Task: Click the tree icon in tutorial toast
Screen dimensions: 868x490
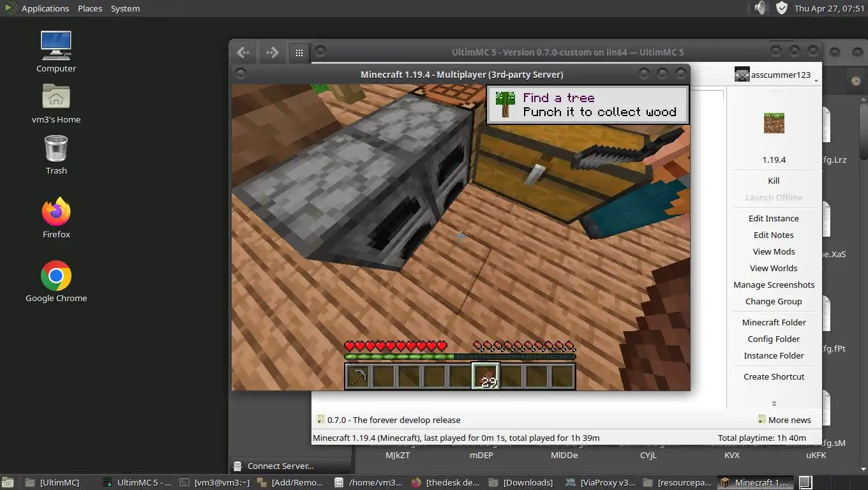Action: (x=505, y=104)
